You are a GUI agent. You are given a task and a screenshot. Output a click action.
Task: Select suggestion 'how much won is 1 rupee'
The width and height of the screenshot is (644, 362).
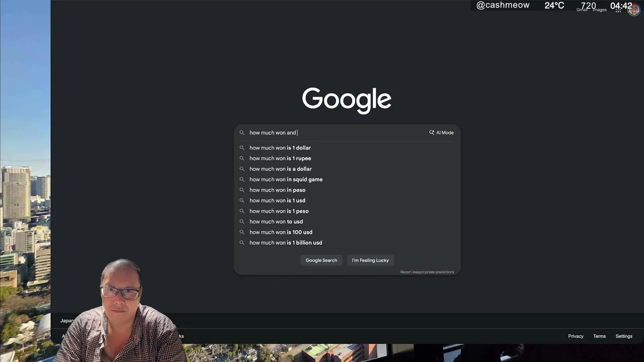pos(347,158)
